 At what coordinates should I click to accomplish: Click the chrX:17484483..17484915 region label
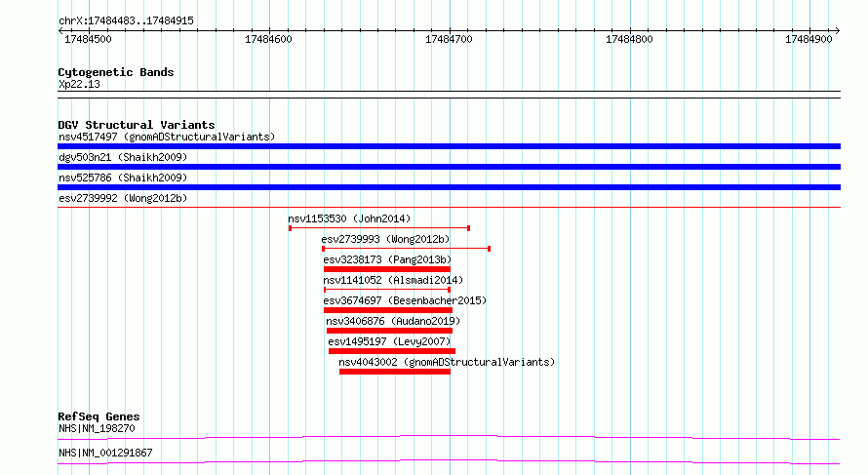(x=126, y=21)
